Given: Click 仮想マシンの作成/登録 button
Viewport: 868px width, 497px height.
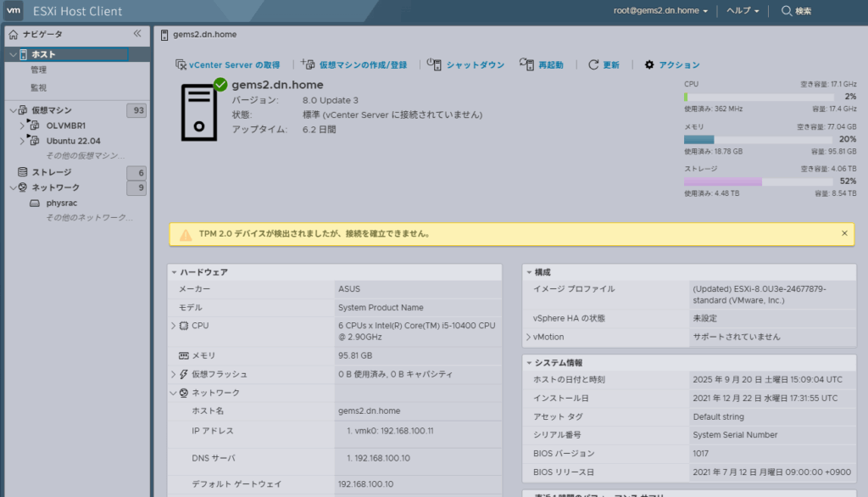Looking at the screenshot, I should coord(354,64).
